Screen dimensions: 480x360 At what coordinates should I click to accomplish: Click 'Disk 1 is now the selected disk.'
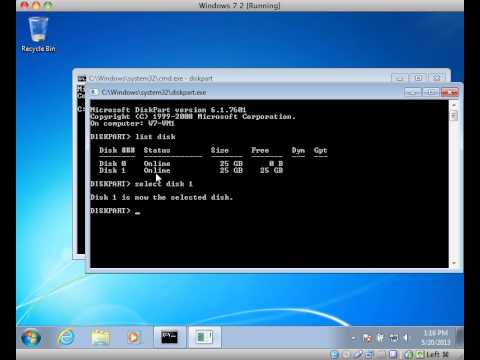(161, 197)
